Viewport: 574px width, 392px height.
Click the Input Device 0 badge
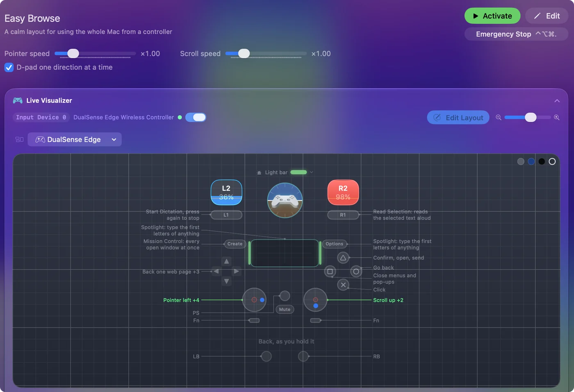[41, 117]
